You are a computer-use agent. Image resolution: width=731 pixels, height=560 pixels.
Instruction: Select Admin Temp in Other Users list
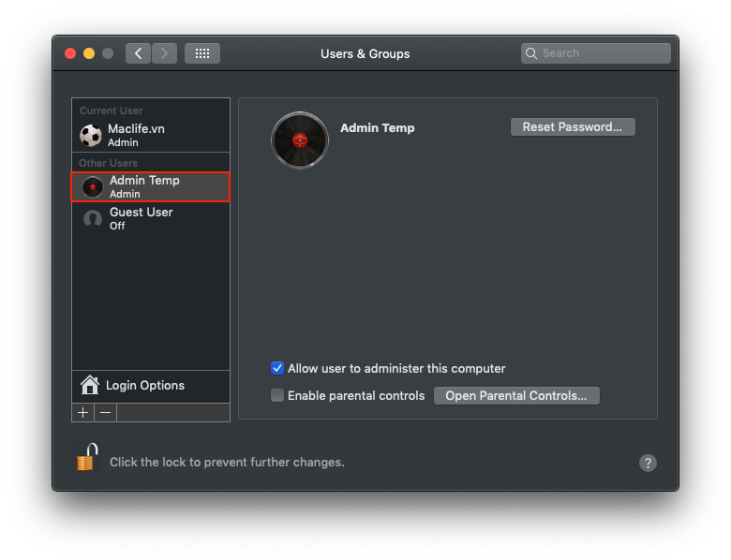(151, 186)
